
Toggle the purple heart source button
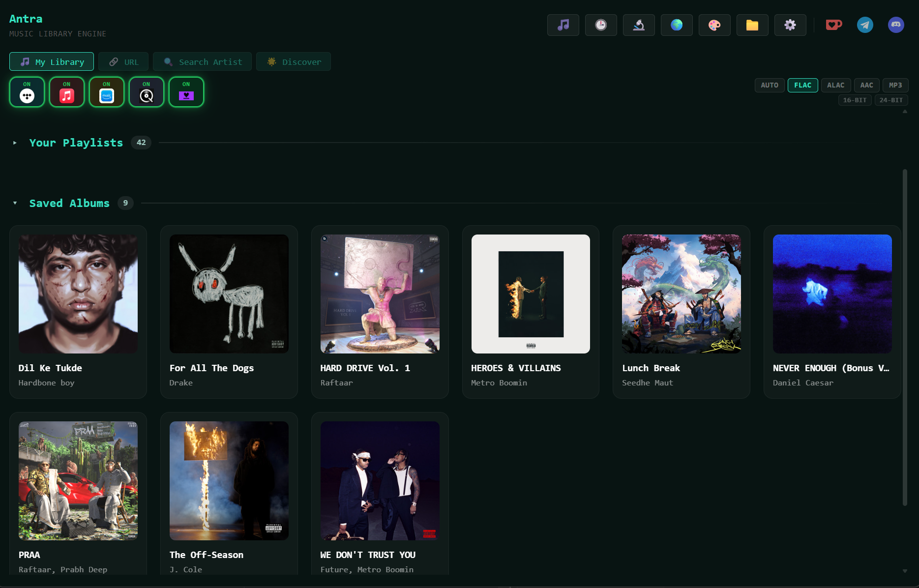(x=186, y=92)
